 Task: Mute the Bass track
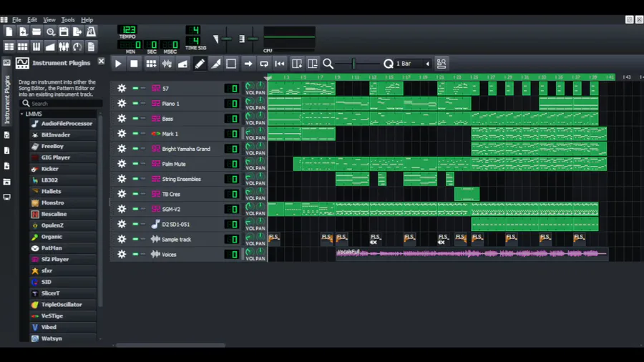click(x=135, y=119)
